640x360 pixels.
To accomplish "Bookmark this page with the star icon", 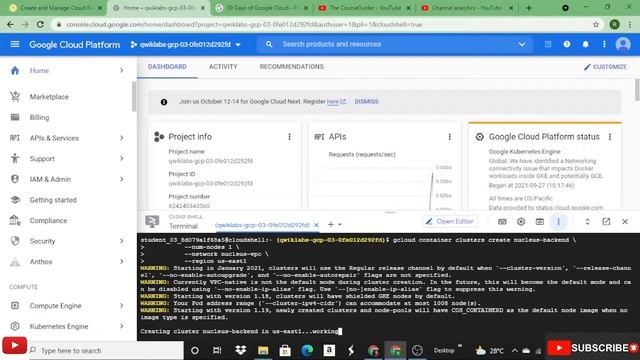I will click(x=596, y=24).
